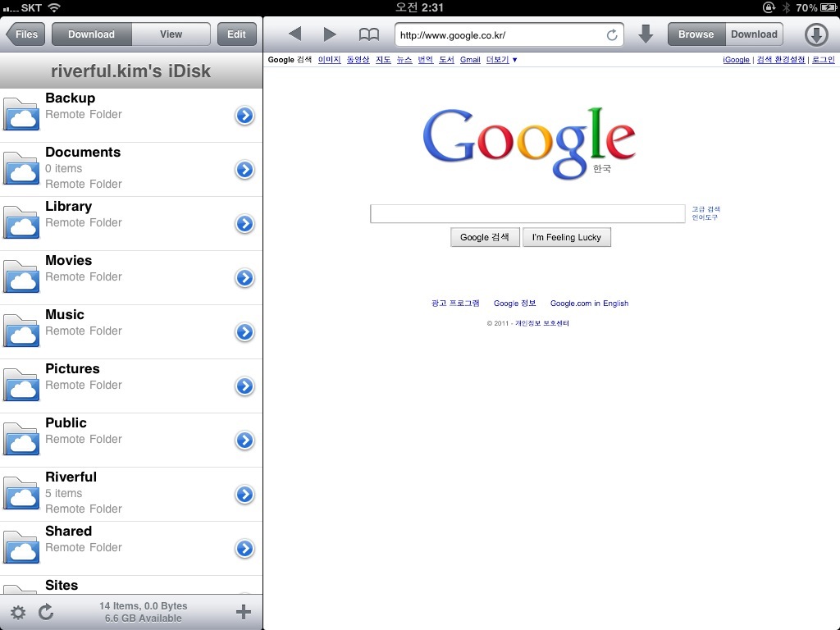Image resolution: width=840 pixels, height=630 pixels.
Task: Open 광고 프로그램 link
Action: click(x=455, y=304)
